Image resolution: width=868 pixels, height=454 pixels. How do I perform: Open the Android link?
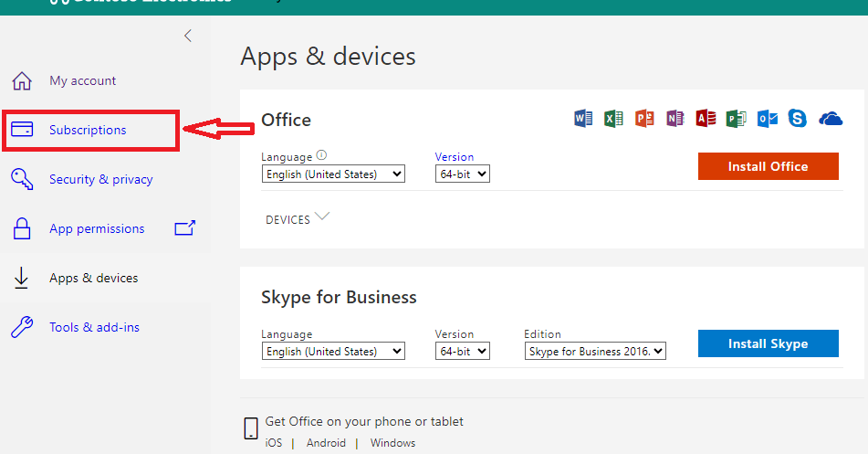click(x=326, y=443)
